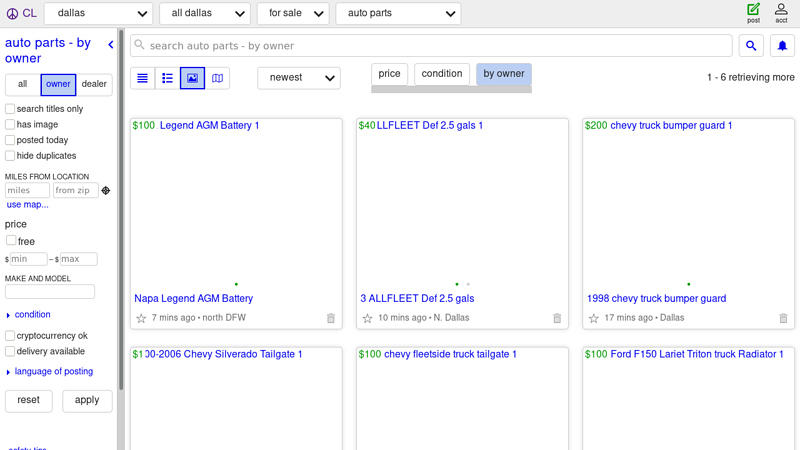800x450 pixels.
Task: Enable cryptocurrency ok checkbox
Action: coord(10,335)
